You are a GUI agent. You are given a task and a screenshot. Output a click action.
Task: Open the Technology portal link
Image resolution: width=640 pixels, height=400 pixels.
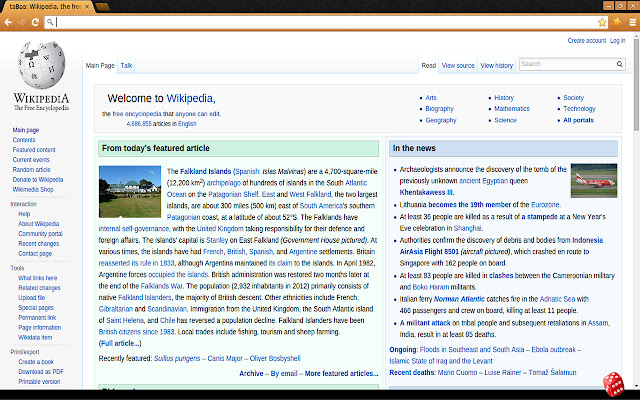click(x=579, y=109)
